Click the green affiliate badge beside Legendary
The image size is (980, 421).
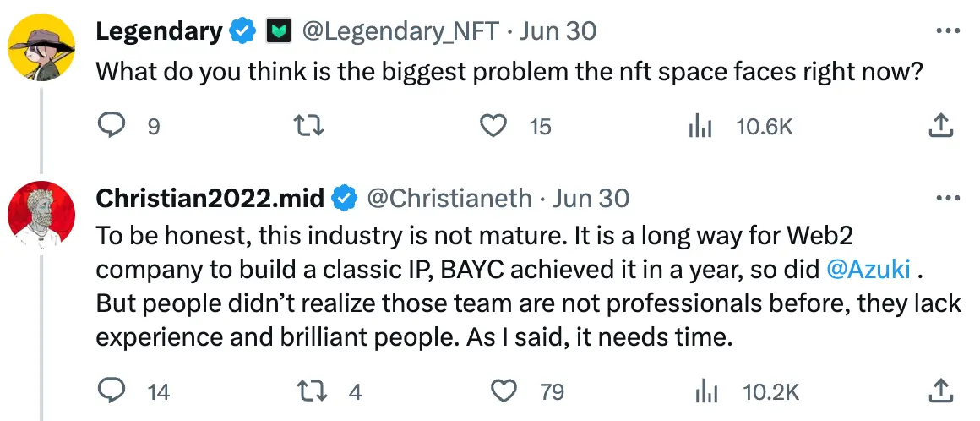point(280,32)
